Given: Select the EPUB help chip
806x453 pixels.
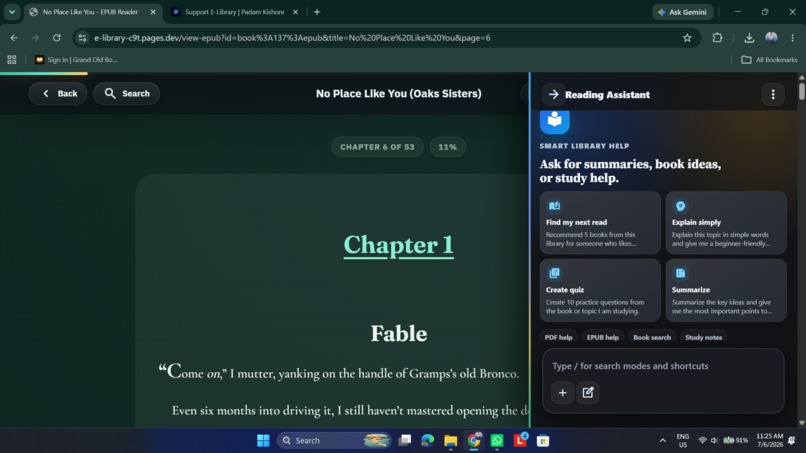Looking at the screenshot, I should pos(602,337).
